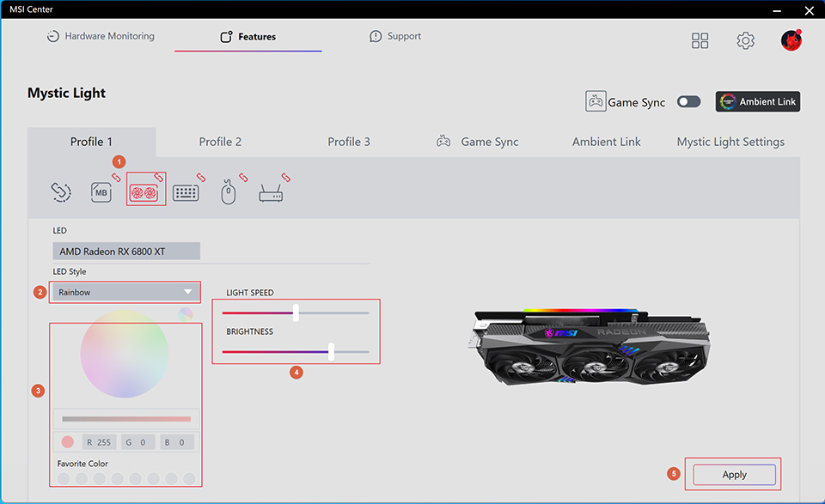
Task: Select the keyboard device icon
Action: point(186,193)
